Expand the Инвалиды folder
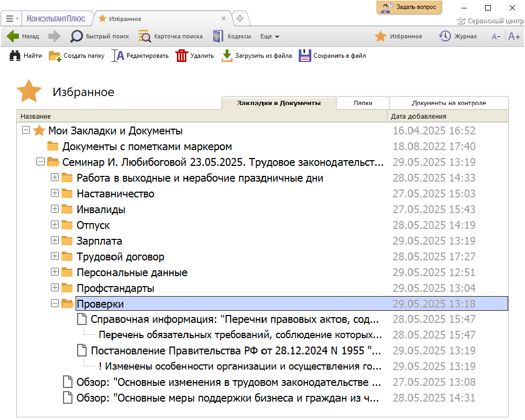The height and width of the screenshot is (420, 525). (x=55, y=208)
